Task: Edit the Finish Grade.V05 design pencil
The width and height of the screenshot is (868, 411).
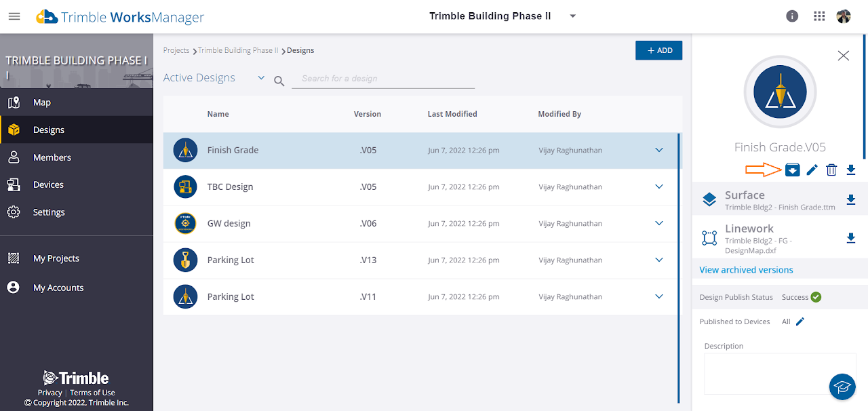Action: tap(812, 170)
